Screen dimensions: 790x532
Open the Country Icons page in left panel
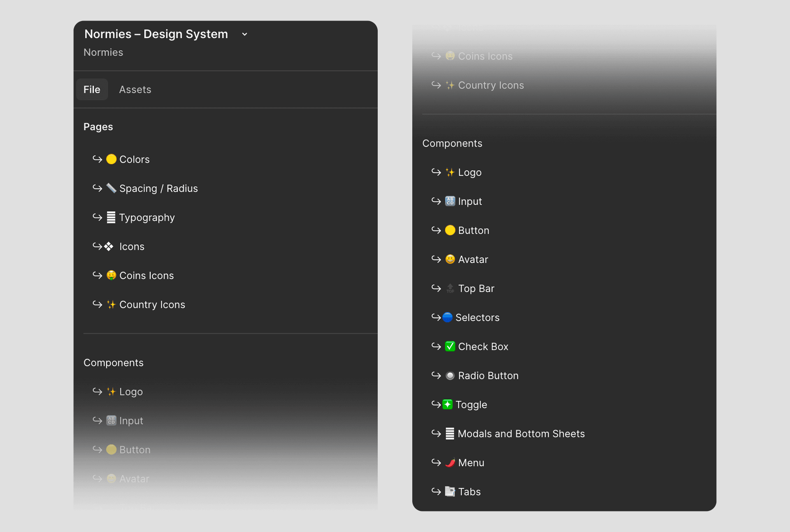tap(152, 305)
